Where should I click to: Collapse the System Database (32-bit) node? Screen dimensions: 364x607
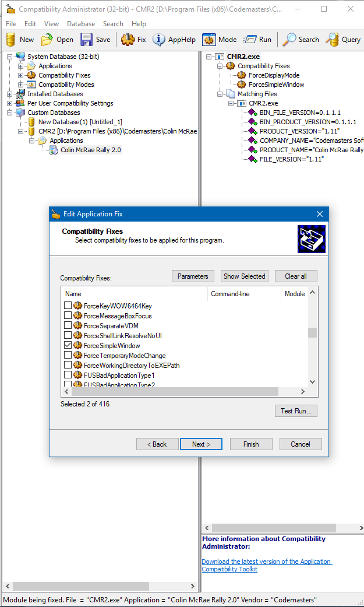point(10,57)
